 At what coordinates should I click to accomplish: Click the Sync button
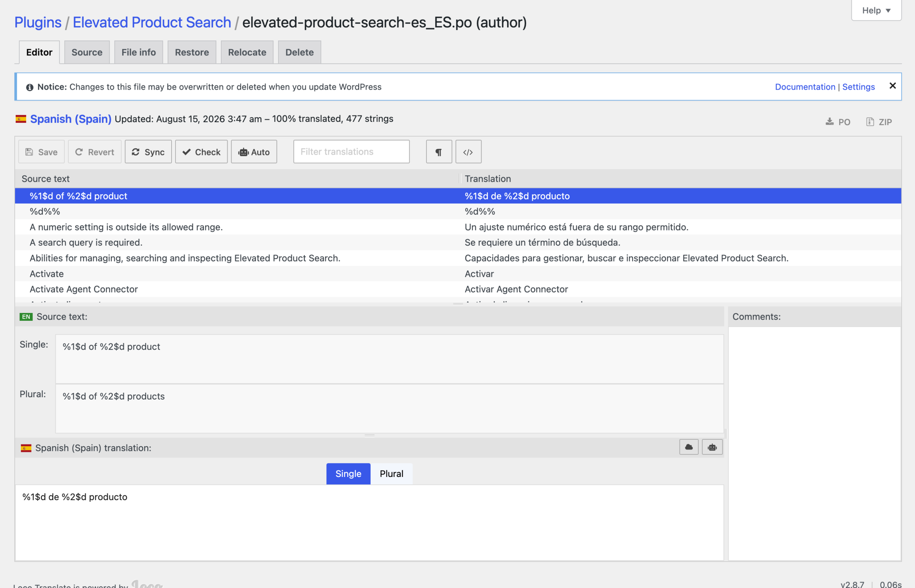(148, 152)
